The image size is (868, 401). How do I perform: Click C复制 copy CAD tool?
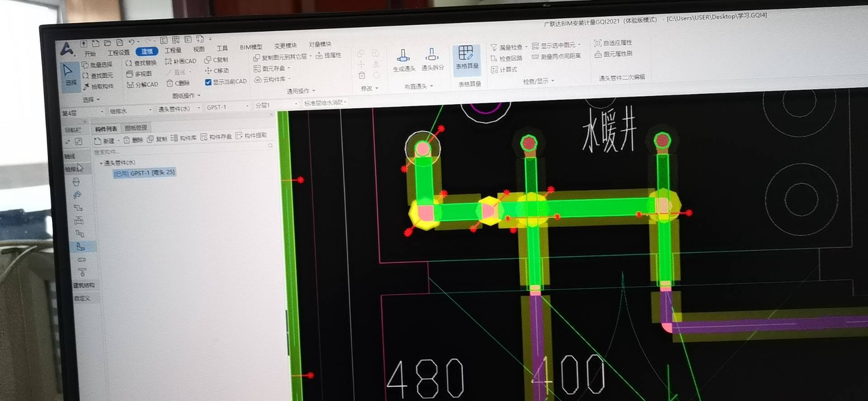(216, 60)
